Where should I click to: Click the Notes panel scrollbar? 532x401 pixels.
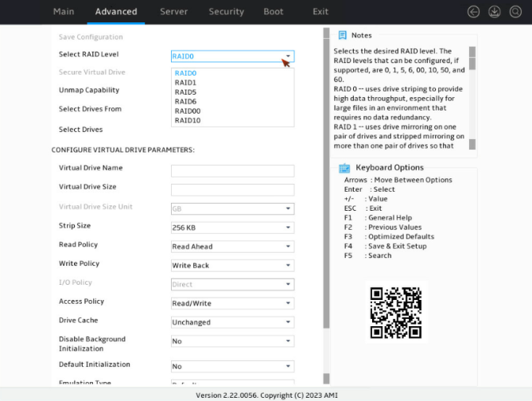click(472, 98)
